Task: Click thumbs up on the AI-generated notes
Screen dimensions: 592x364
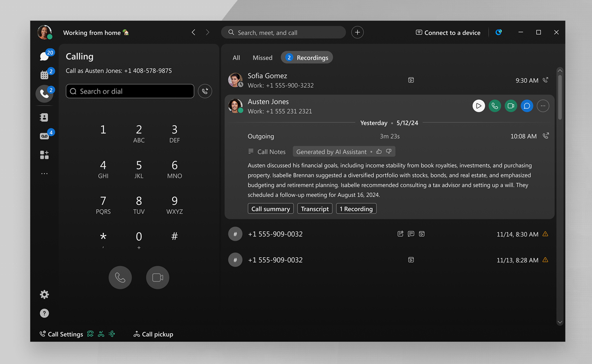Action: [x=379, y=152]
